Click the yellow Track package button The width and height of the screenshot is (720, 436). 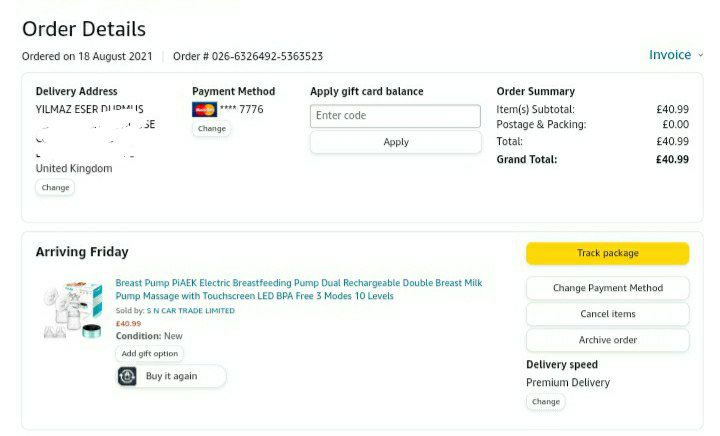(x=607, y=253)
